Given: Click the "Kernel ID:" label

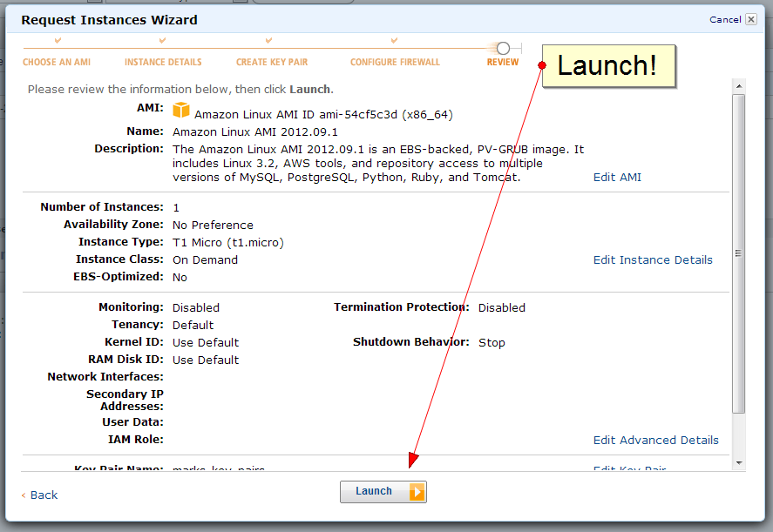Looking at the screenshot, I should tap(134, 342).
